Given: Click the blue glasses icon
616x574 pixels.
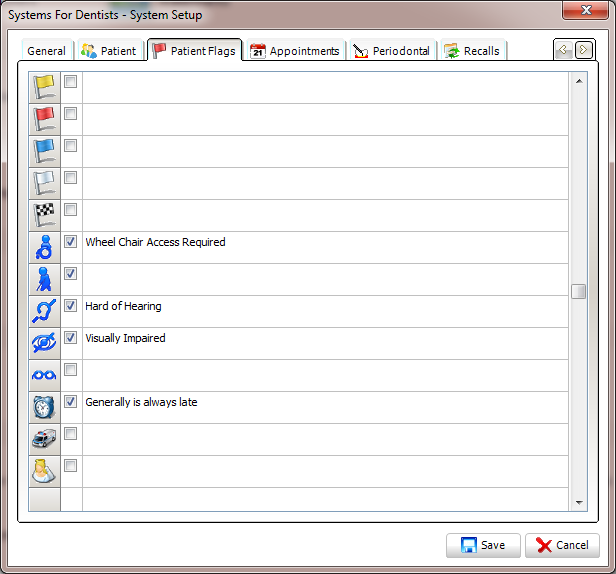Looking at the screenshot, I should pyautogui.click(x=44, y=376).
